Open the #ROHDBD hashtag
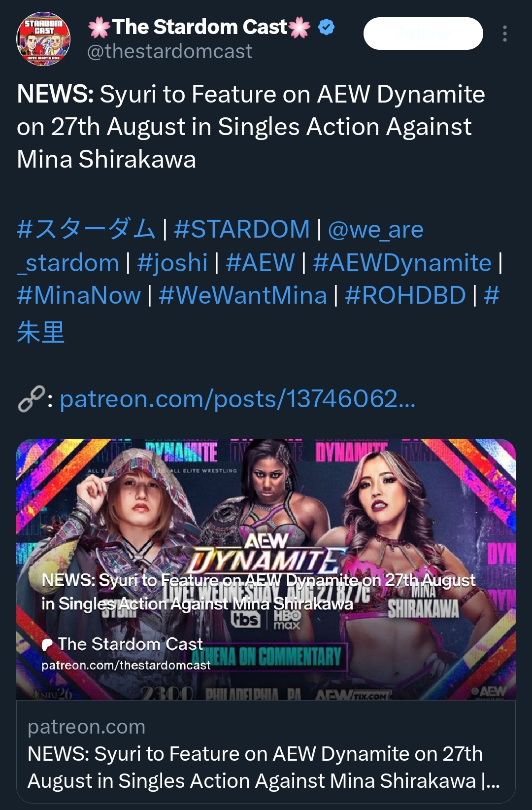The image size is (532, 810). point(405,295)
